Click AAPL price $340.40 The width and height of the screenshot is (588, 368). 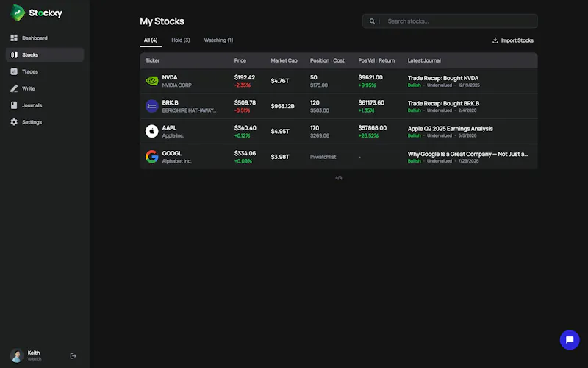pyautogui.click(x=245, y=128)
